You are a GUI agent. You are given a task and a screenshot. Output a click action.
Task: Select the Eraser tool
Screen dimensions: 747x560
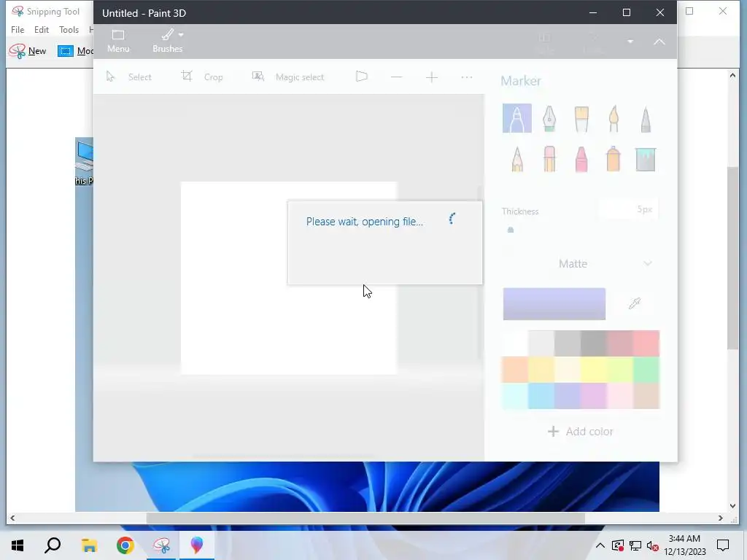point(549,158)
